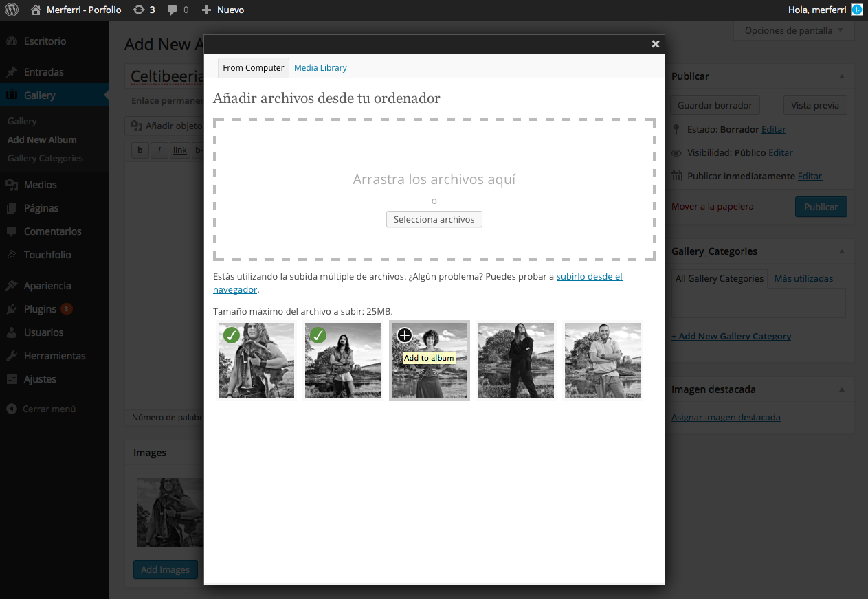Switch to the From Computer tab

point(254,68)
